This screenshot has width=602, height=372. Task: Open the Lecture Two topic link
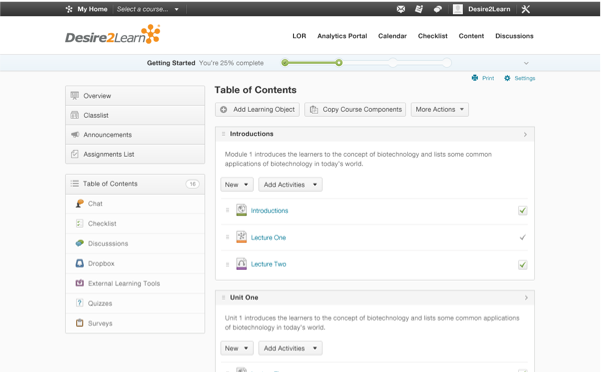click(x=268, y=264)
